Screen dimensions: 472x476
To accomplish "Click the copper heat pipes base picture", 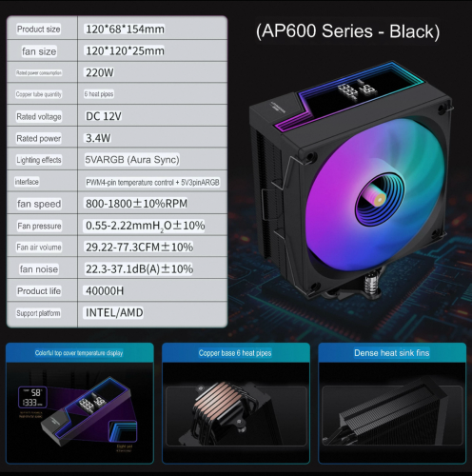I will [x=236, y=412].
